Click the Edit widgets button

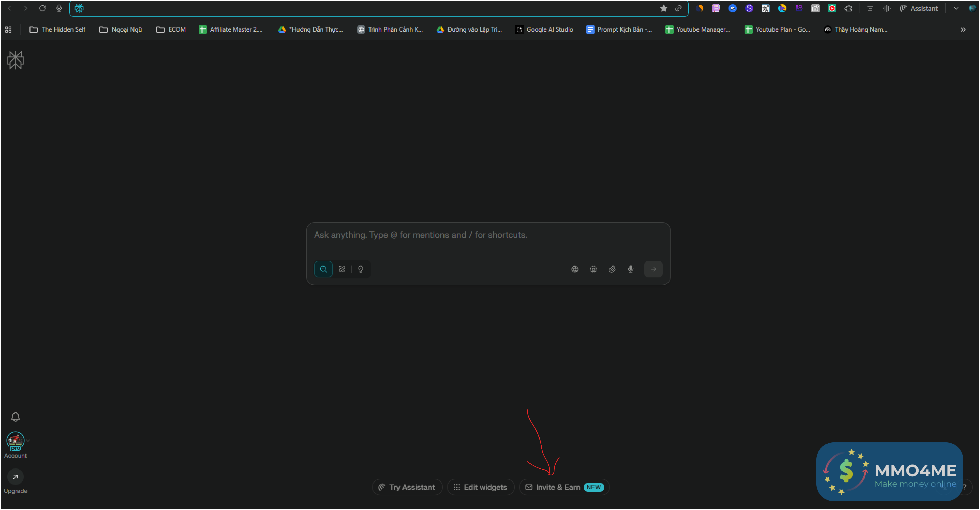(480, 487)
